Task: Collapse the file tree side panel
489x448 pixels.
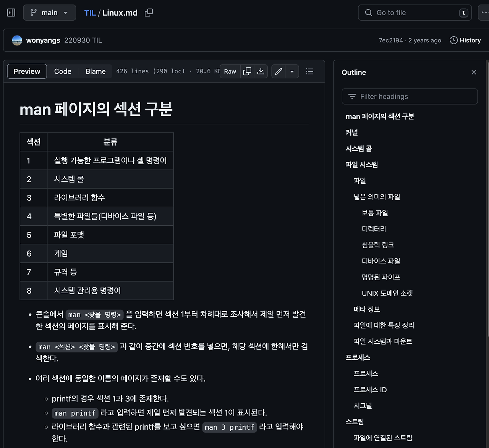Action: coord(11,13)
